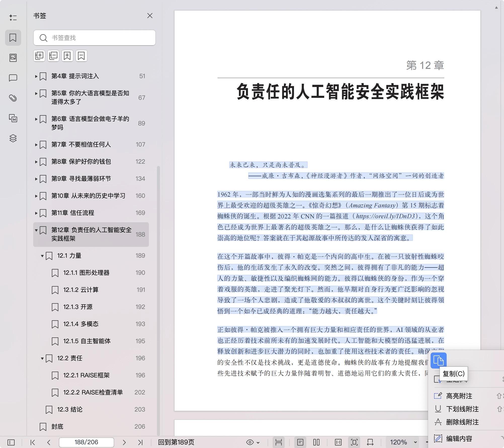Screen dimensions: 504x448
Task: Go to the last page button
Action: tap(140, 442)
